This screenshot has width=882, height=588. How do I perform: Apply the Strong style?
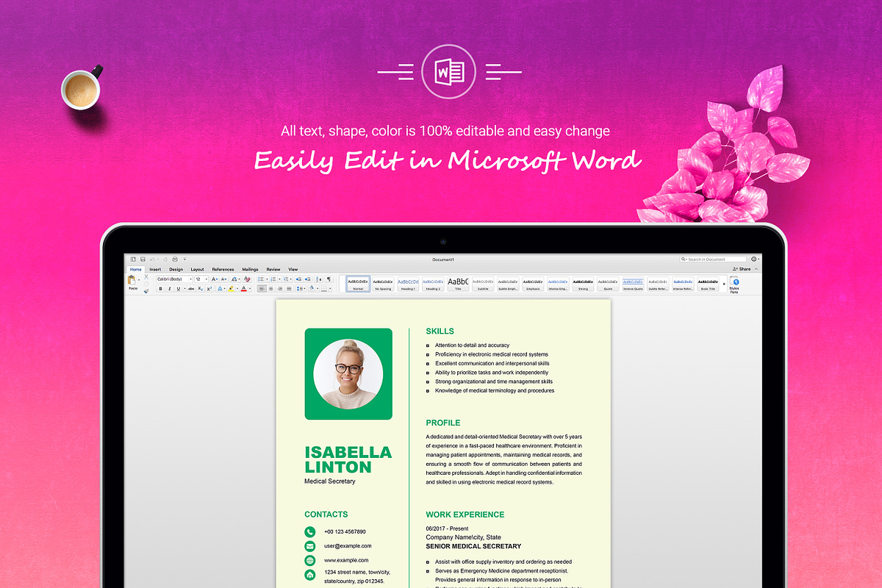[583, 284]
